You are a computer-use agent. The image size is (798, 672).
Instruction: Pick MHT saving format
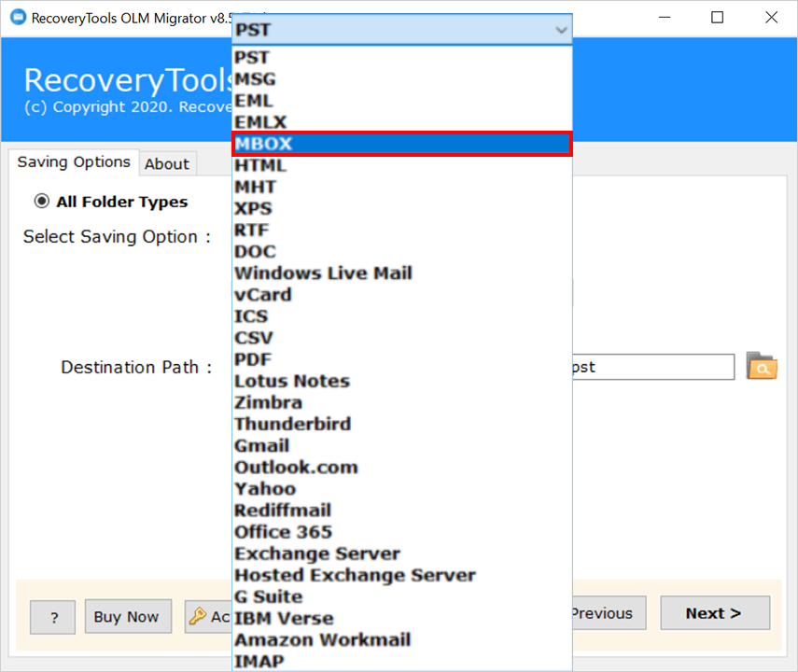click(x=402, y=187)
